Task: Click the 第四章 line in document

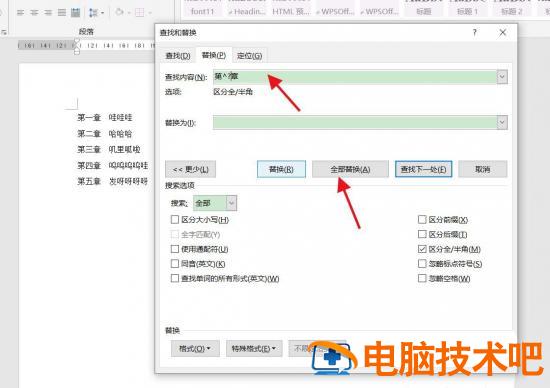Action: tap(113, 165)
